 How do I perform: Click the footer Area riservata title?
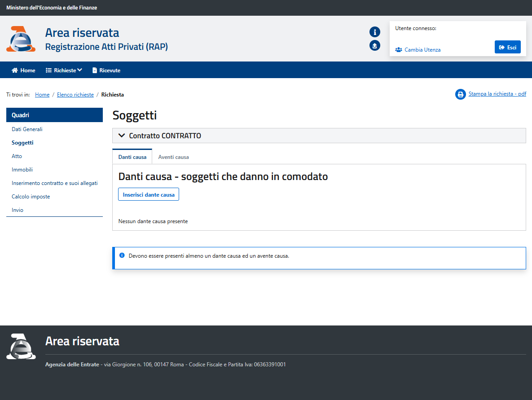82,341
